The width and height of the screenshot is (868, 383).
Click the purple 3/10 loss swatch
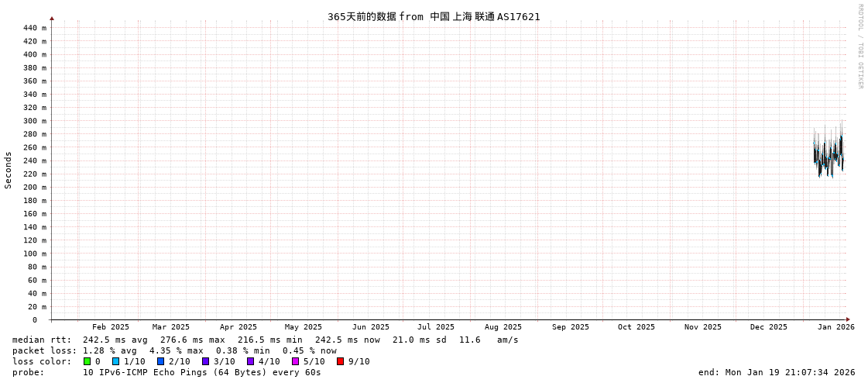[x=206, y=361]
